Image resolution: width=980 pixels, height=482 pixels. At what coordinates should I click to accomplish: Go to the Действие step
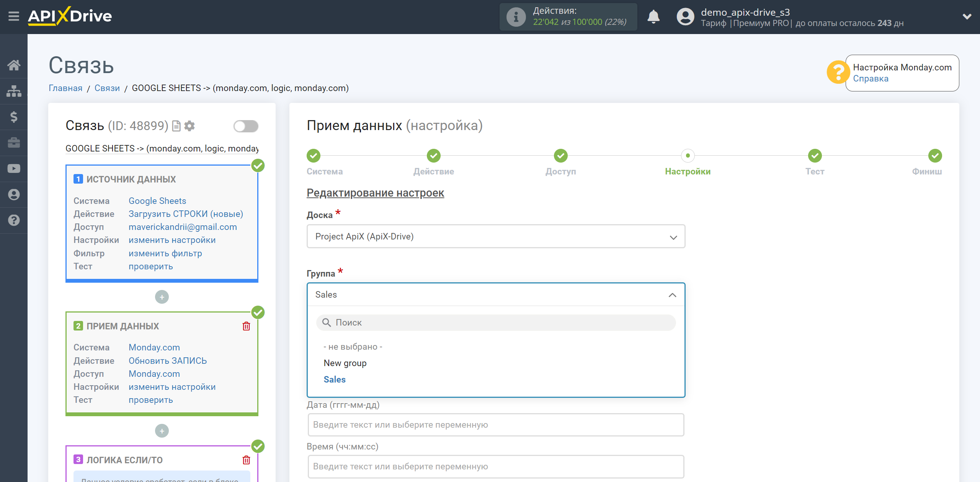click(434, 156)
